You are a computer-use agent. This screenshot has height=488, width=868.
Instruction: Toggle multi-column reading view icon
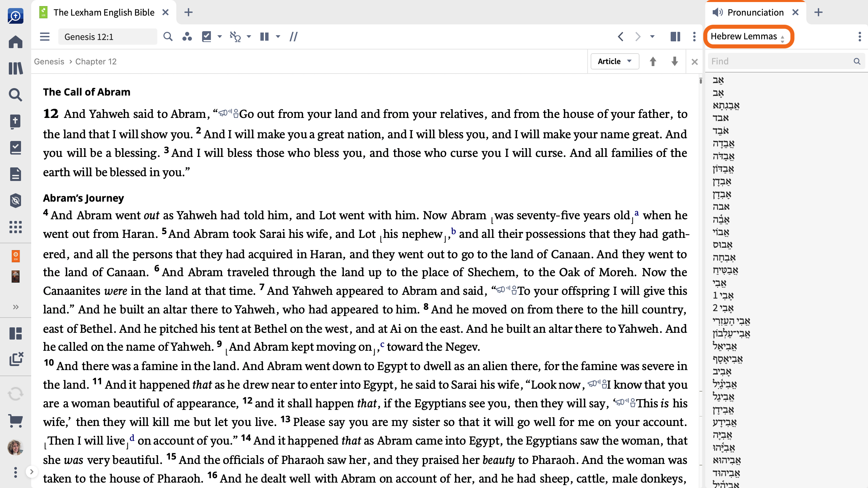[x=264, y=37]
